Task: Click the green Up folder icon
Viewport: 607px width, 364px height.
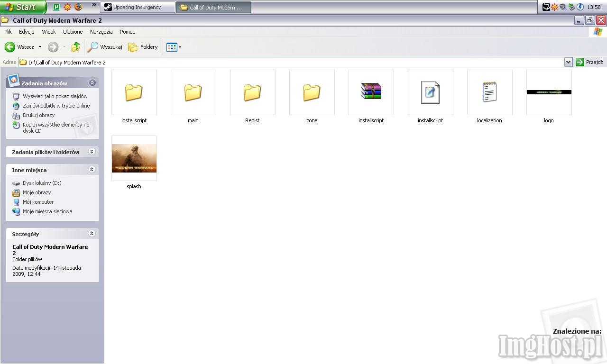Action: tap(76, 47)
